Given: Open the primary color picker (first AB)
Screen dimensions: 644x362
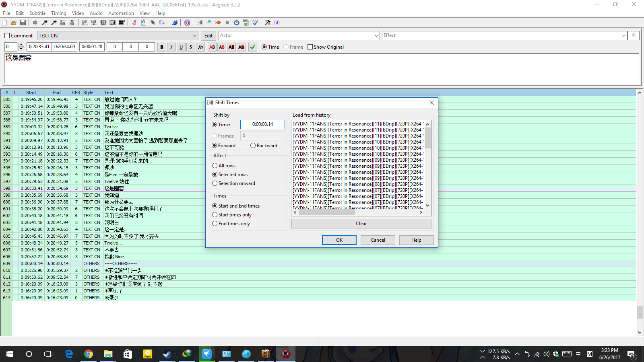Looking at the screenshot, I should click(x=212, y=47).
